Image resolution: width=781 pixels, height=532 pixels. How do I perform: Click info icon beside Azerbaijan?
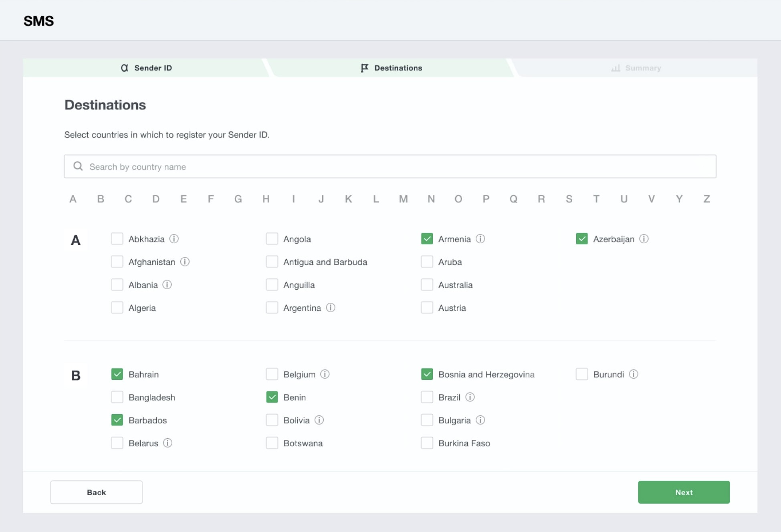pyautogui.click(x=644, y=239)
